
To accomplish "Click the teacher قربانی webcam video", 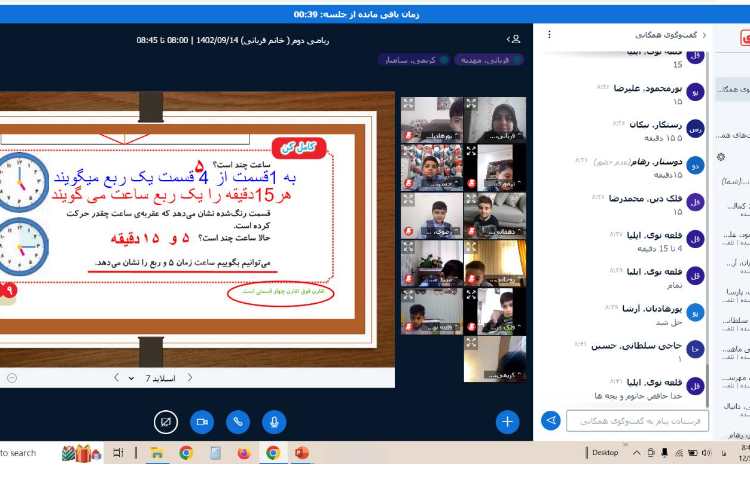I will tap(495, 120).
